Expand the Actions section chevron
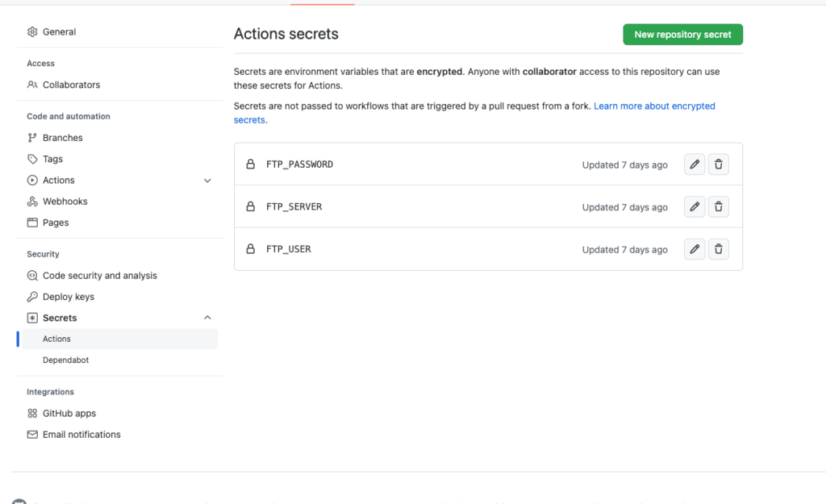The image size is (826, 504). pyautogui.click(x=207, y=181)
